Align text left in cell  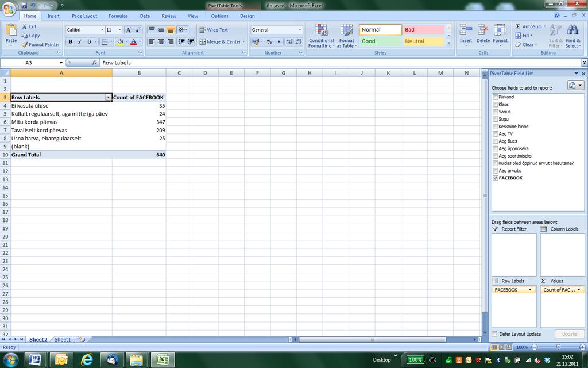[x=152, y=41]
